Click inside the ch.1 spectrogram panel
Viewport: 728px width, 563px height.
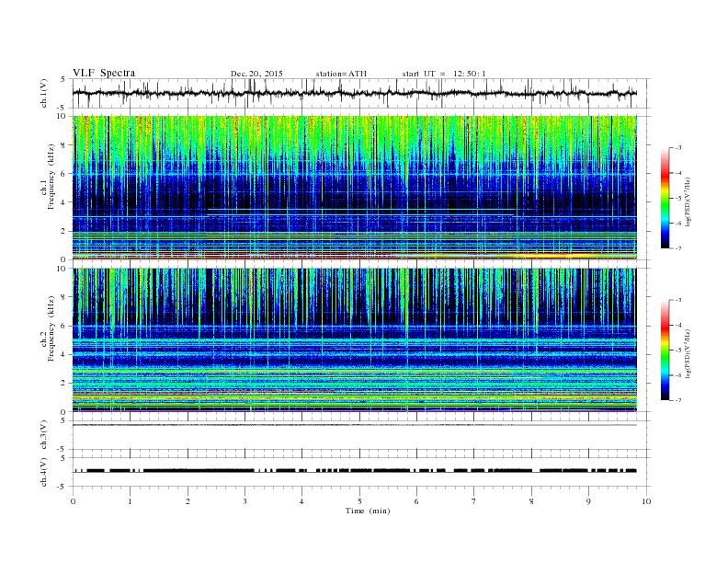pos(354,188)
